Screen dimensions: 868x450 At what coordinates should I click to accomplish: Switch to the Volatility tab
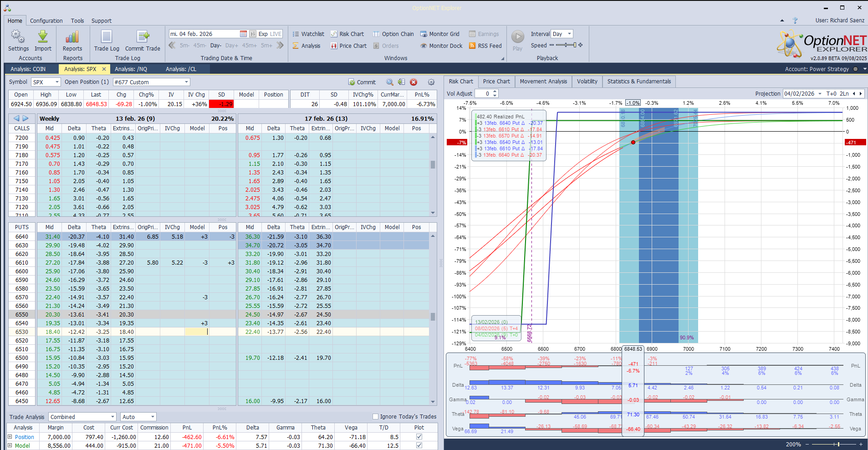pos(587,82)
